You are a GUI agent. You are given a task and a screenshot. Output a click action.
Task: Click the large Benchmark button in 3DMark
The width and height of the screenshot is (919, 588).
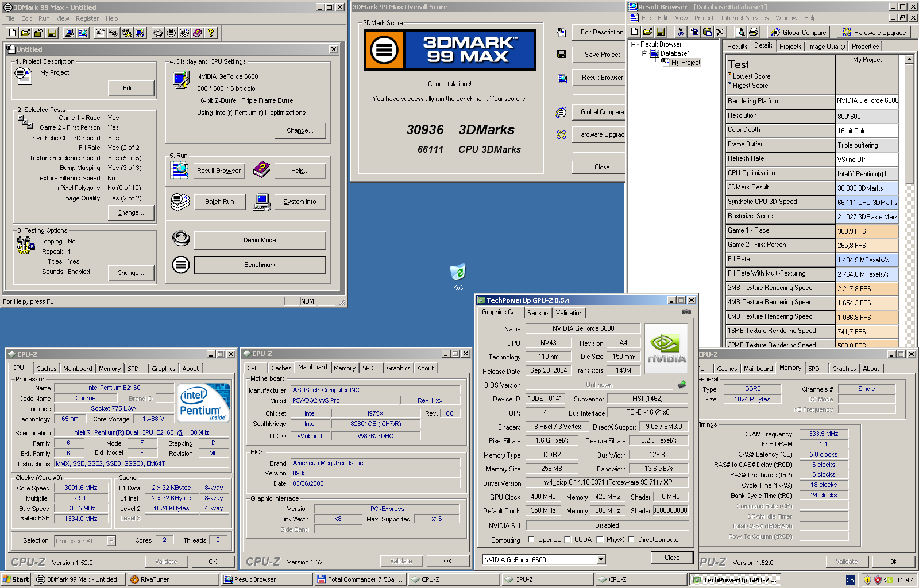(x=260, y=265)
